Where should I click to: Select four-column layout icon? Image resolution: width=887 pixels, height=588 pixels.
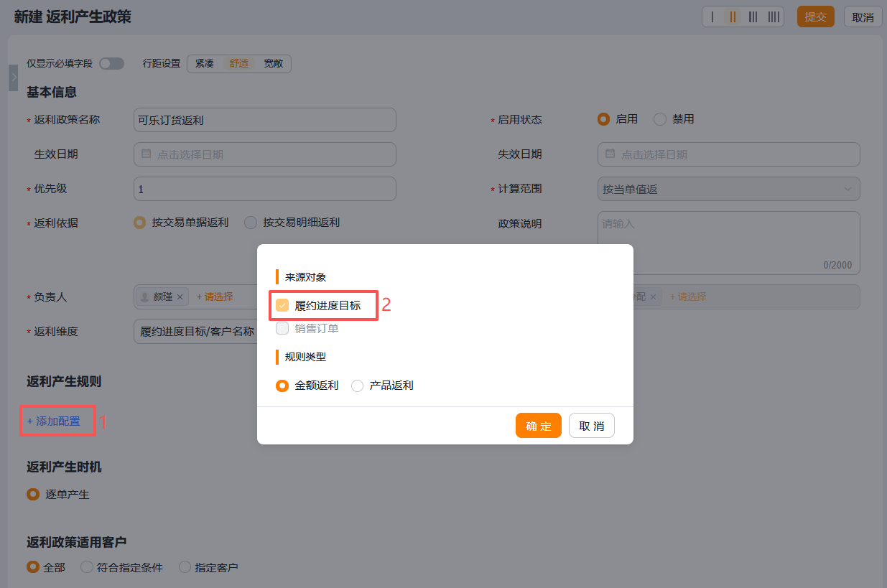(x=774, y=17)
